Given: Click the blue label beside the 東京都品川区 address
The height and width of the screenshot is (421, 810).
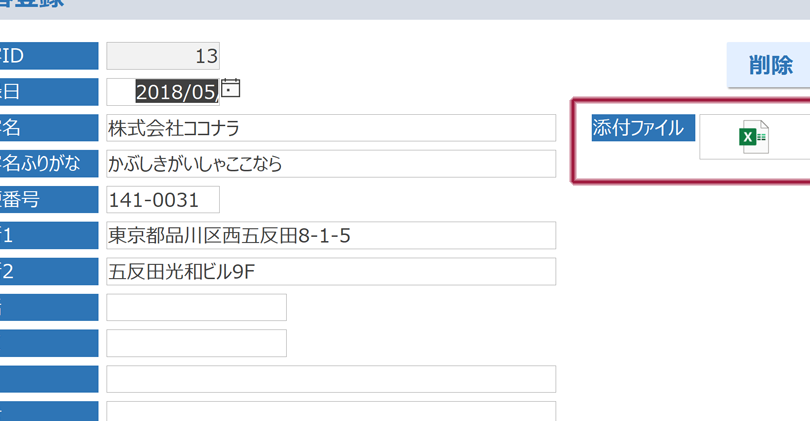Looking at the screenshot, I should click(48, 236).
